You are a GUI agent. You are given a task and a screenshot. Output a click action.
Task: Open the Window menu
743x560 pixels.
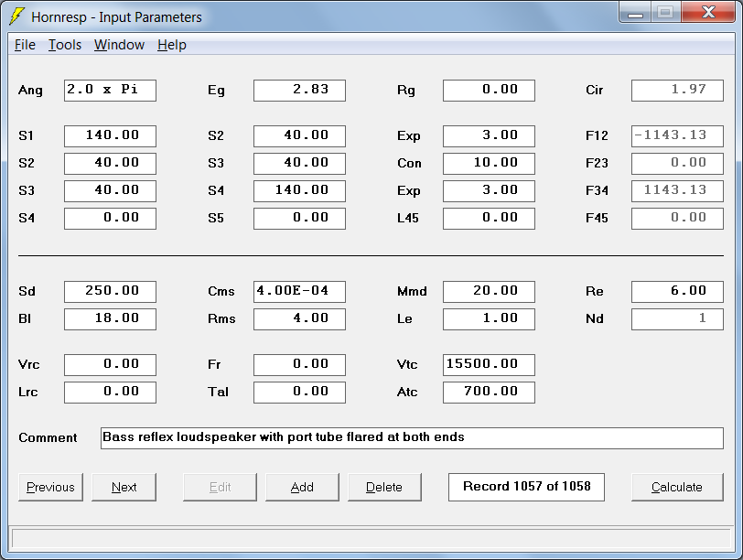[x=119, y=45]
